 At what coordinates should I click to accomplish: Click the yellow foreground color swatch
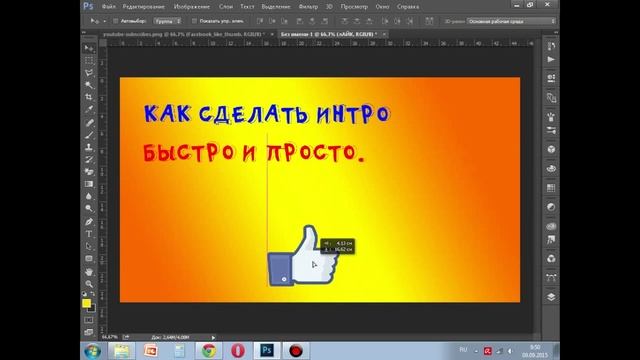pyautogui.click(x=86, y=303)
